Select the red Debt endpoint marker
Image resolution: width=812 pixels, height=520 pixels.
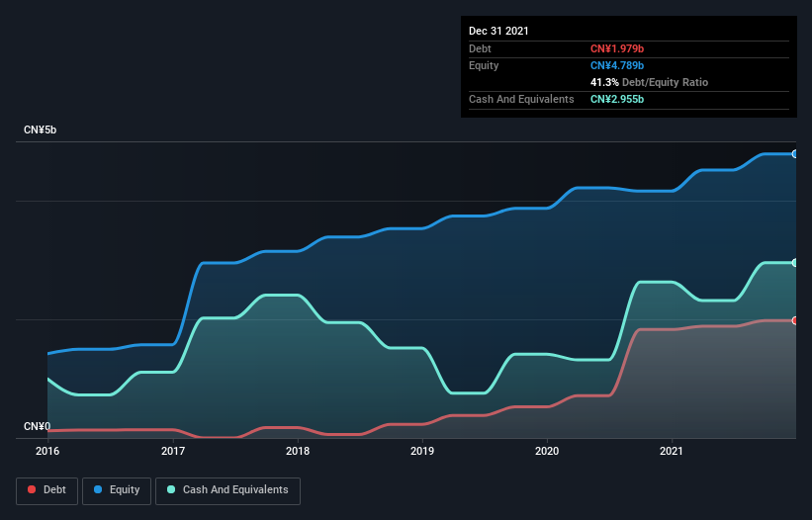point(795,320)
